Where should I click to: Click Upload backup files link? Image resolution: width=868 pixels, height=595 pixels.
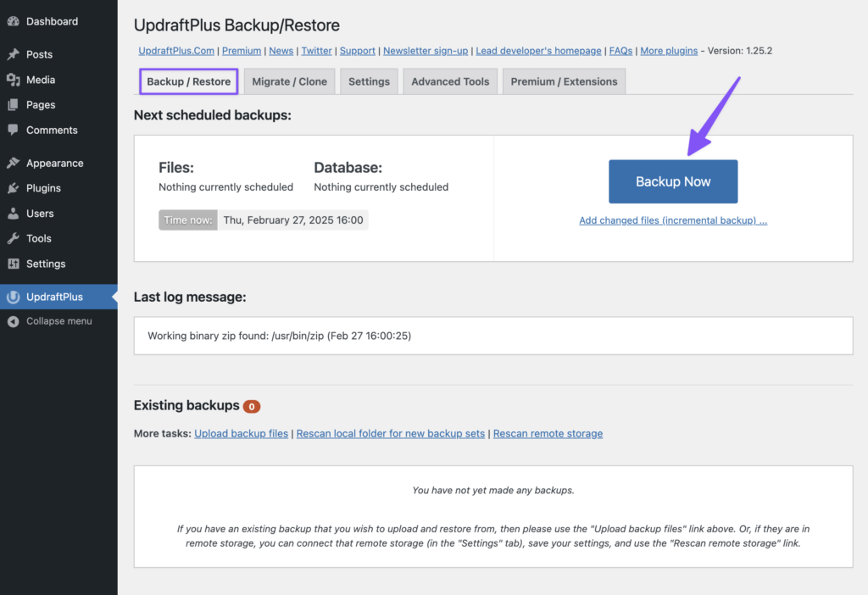pos(242,433)
